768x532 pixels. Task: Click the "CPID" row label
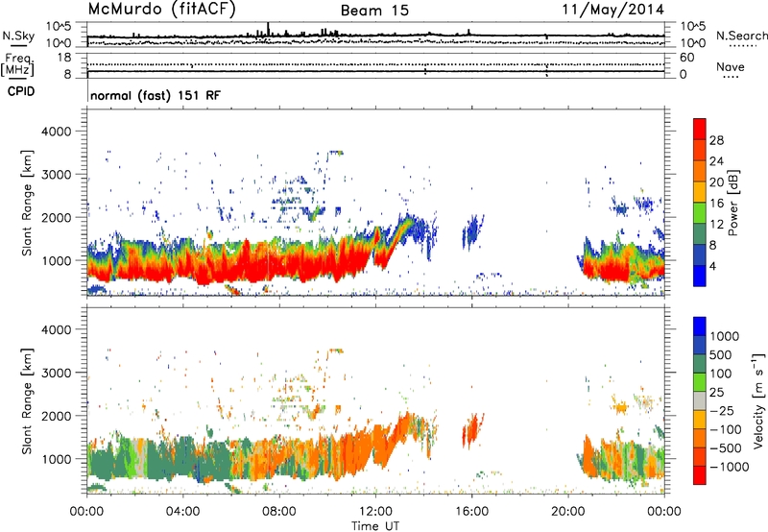[21, 91]
